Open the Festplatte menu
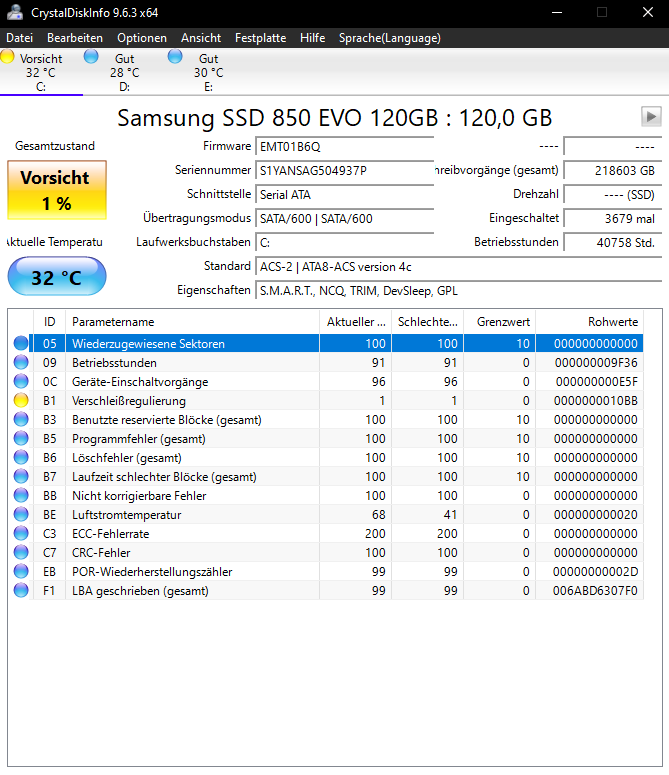 (x=260, y=38)
